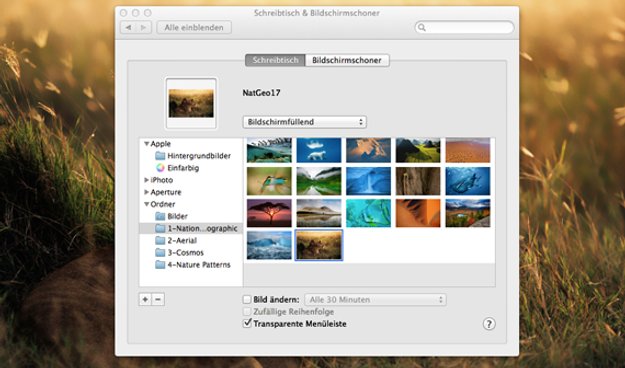625x368 pixels.
Task: Uncheck Transparente Menüleiste
Action: 247,323
